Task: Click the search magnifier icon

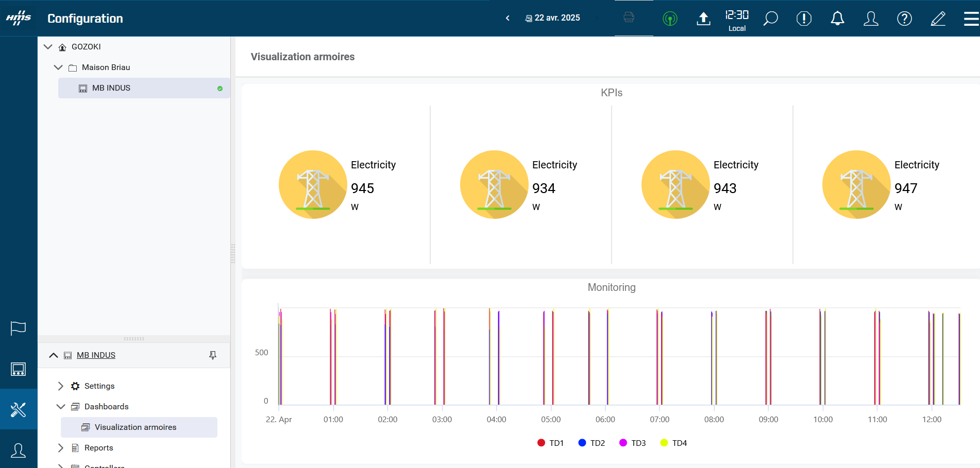Action: [770, 19]
